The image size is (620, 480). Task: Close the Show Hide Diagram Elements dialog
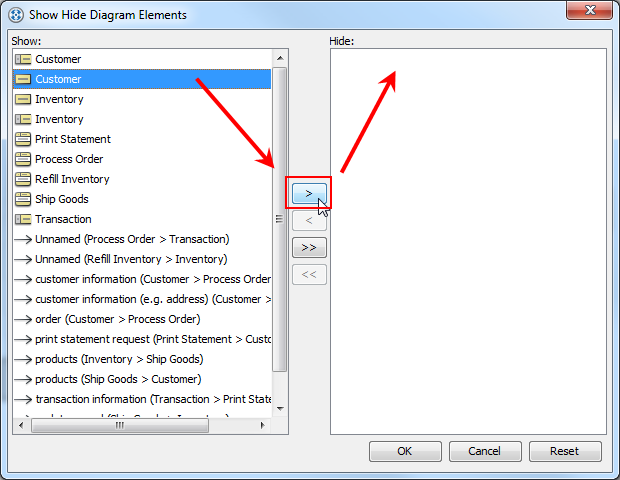[589, 10]
